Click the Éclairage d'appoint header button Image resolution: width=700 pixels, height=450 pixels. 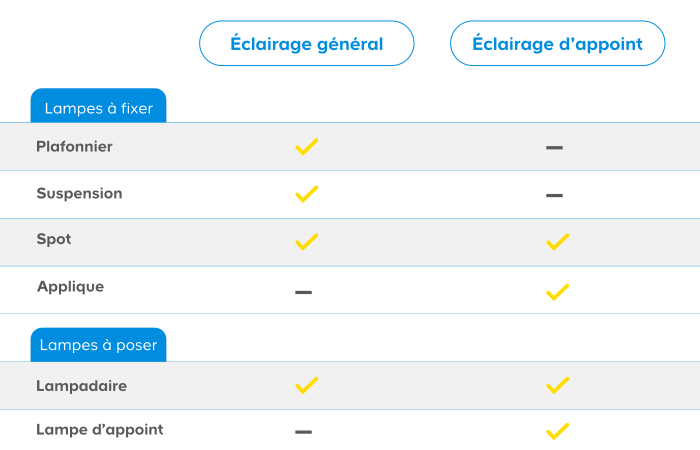(558, 43)
